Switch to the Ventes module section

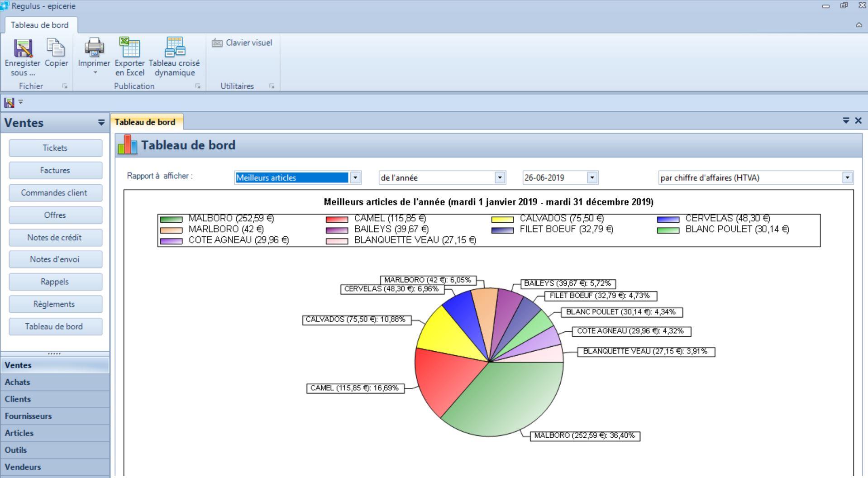tap(55, 365)
